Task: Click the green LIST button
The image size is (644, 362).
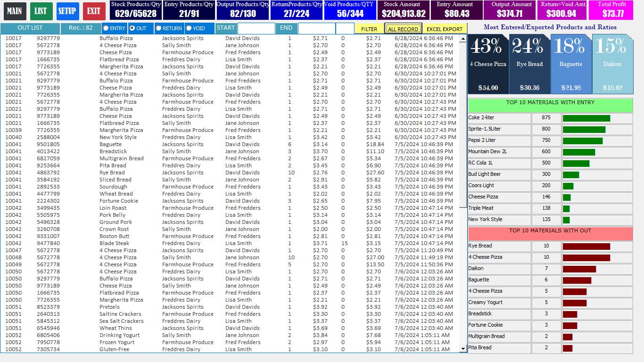Action: (x=41, y=11)
